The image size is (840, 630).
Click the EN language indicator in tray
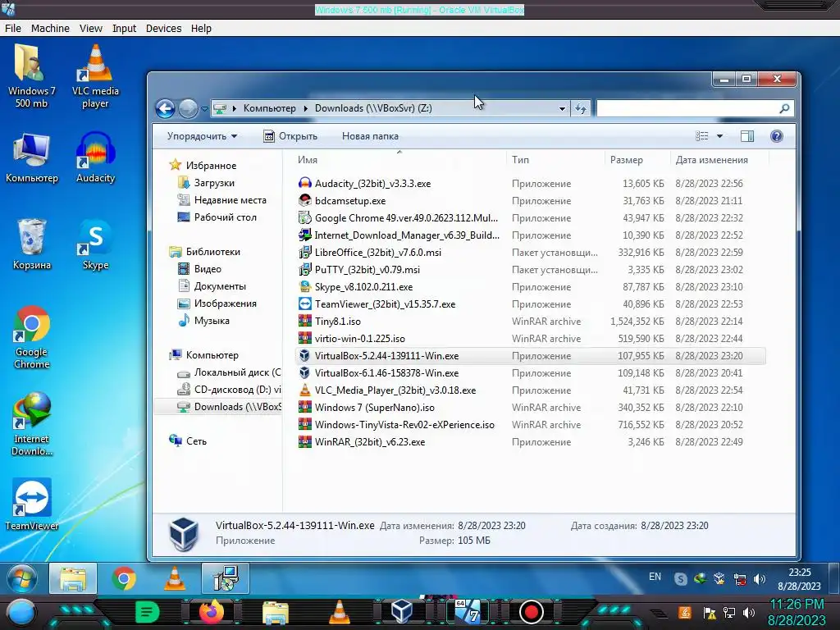point(655,577)
